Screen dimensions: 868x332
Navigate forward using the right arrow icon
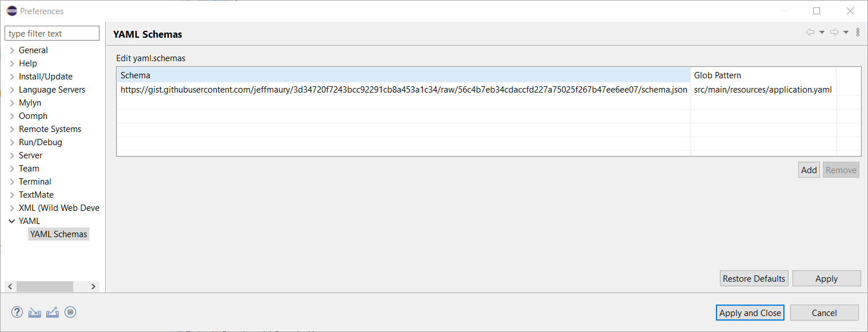(x=834, y=32)
